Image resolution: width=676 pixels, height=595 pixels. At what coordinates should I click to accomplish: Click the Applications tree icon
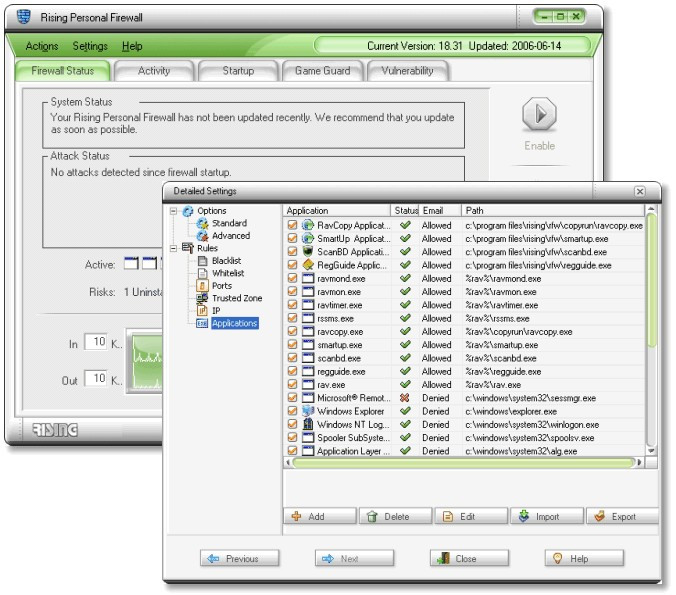pos(202,323)
